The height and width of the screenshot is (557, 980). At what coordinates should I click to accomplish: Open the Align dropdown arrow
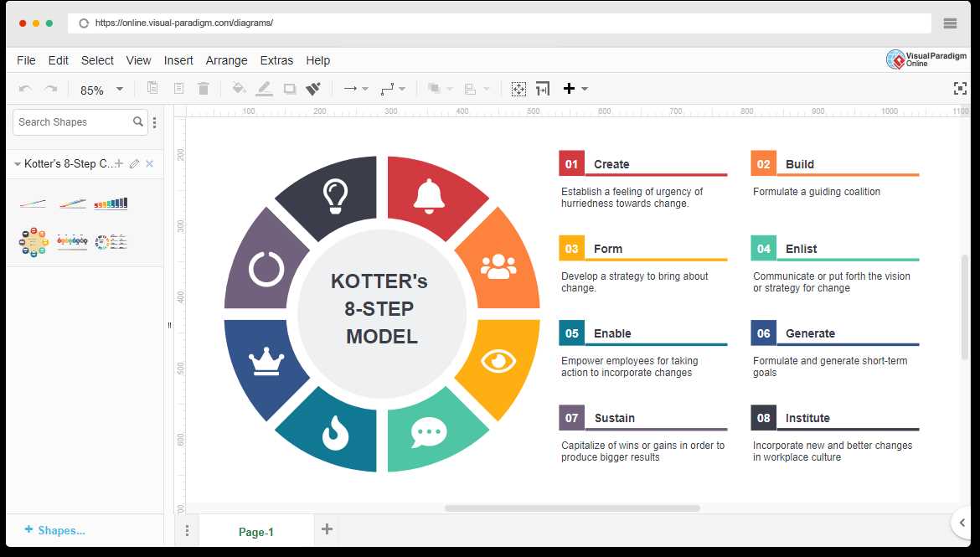tap(487, 89)
